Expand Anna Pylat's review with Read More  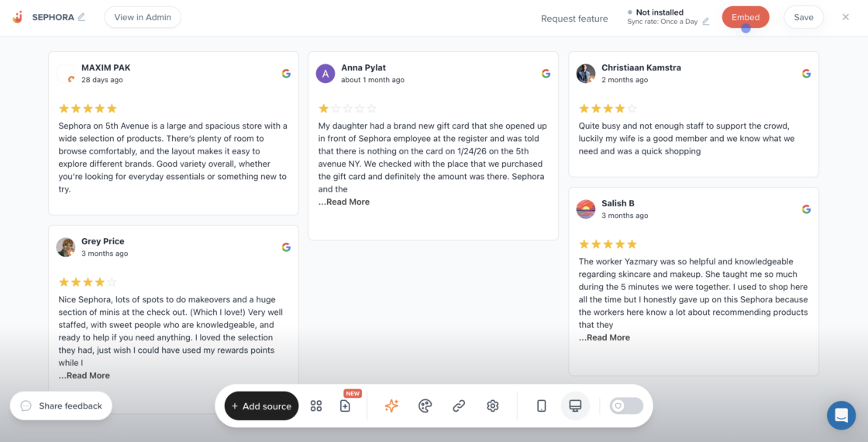(x=344, y=202)
